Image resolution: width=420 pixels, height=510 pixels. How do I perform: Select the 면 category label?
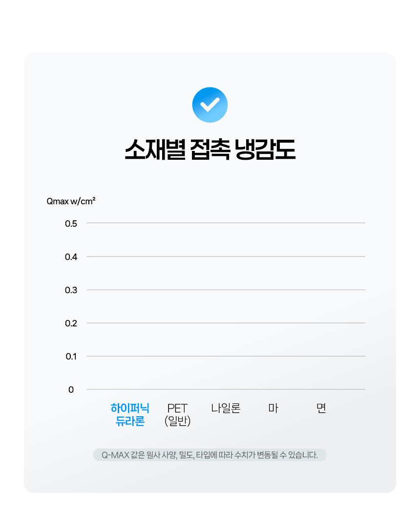point(321,408)
